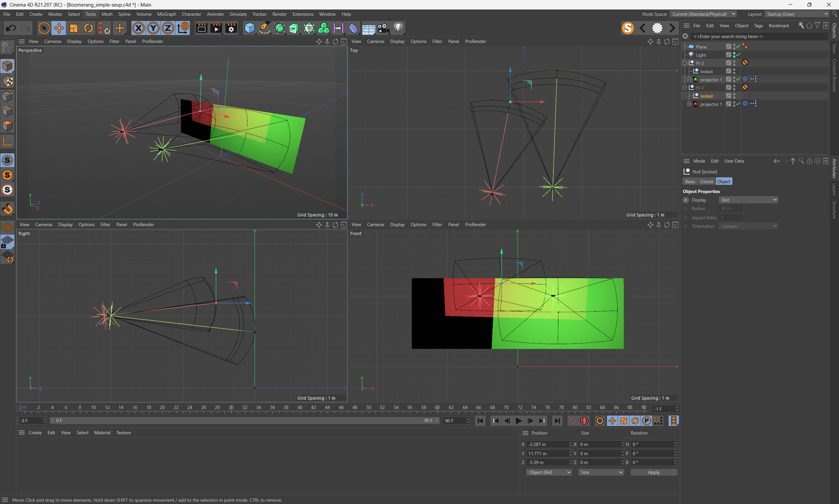
Task: Toggle the Z axis lock
Action: tap(168, 28)
